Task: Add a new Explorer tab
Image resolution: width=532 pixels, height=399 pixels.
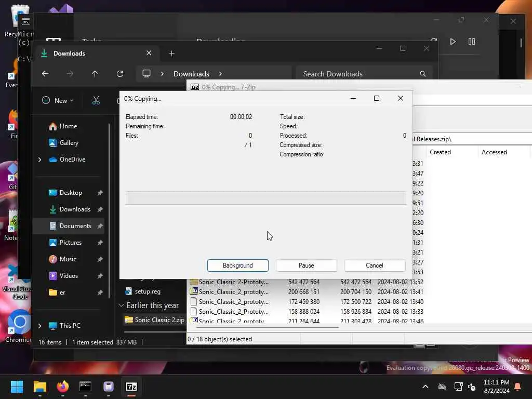Action: click(171, 54)
